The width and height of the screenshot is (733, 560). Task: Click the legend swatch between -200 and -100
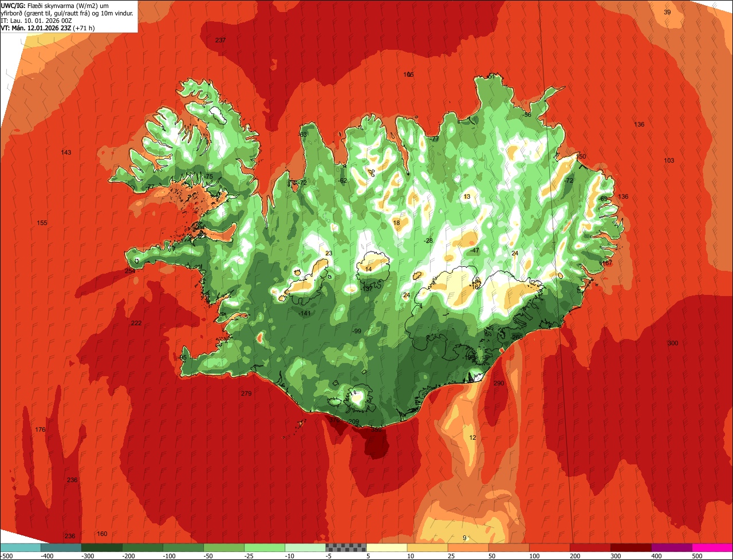click(143, 547)
